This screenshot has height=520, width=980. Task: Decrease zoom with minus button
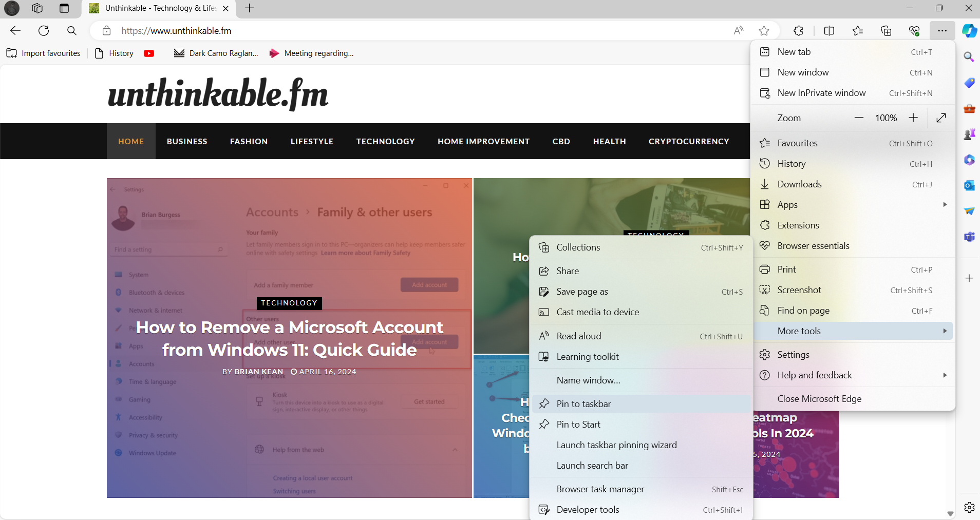(859, 118)
